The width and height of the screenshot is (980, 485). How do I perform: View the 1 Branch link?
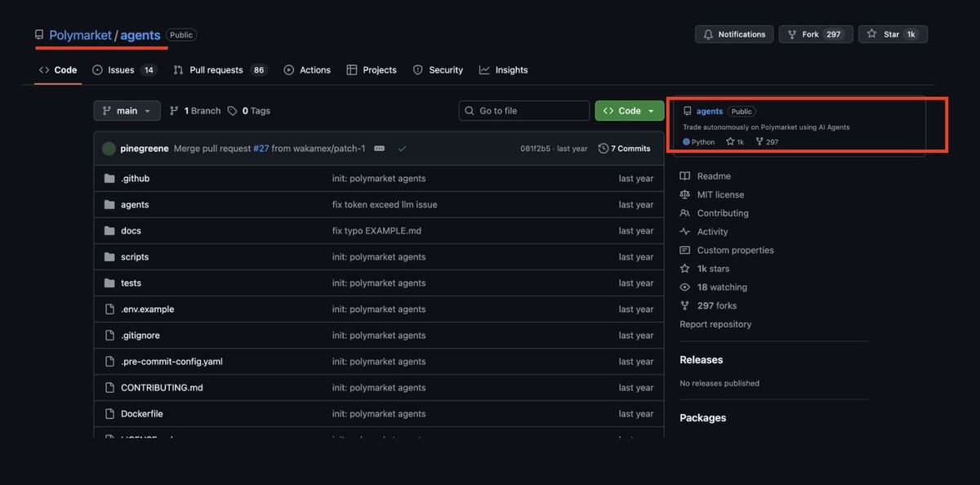click(x=195, y=111)
